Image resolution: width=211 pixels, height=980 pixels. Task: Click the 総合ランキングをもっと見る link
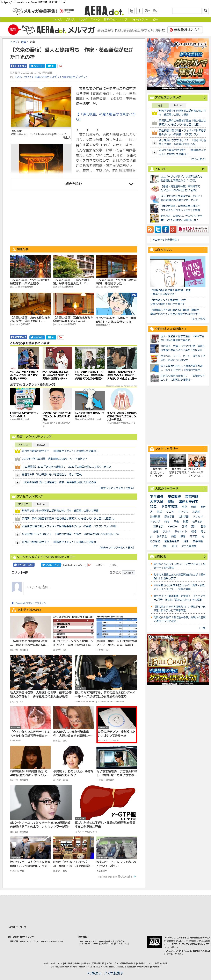pyautogui.click(x=116, y=547)
